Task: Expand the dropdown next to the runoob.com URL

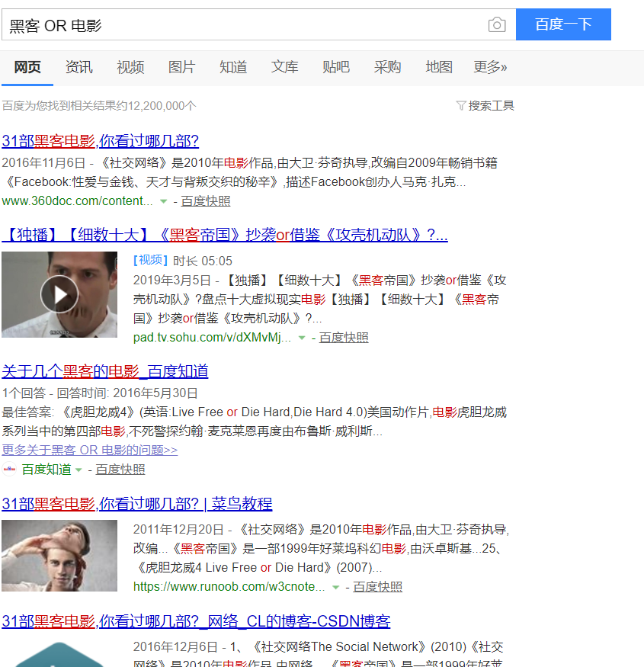Action: pyautogui.click(x=336, y=587)
